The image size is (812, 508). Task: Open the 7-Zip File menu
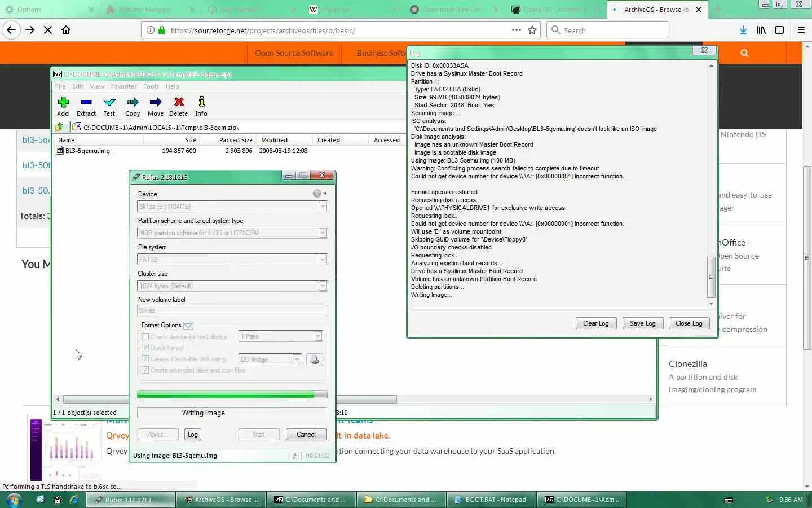tap(60, 86)
